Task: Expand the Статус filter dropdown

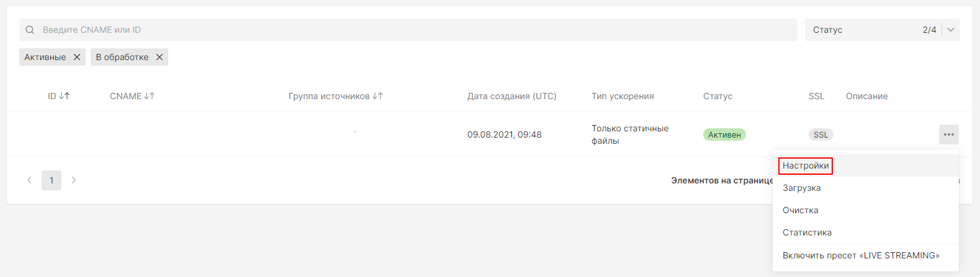Action: pos(882,30)
